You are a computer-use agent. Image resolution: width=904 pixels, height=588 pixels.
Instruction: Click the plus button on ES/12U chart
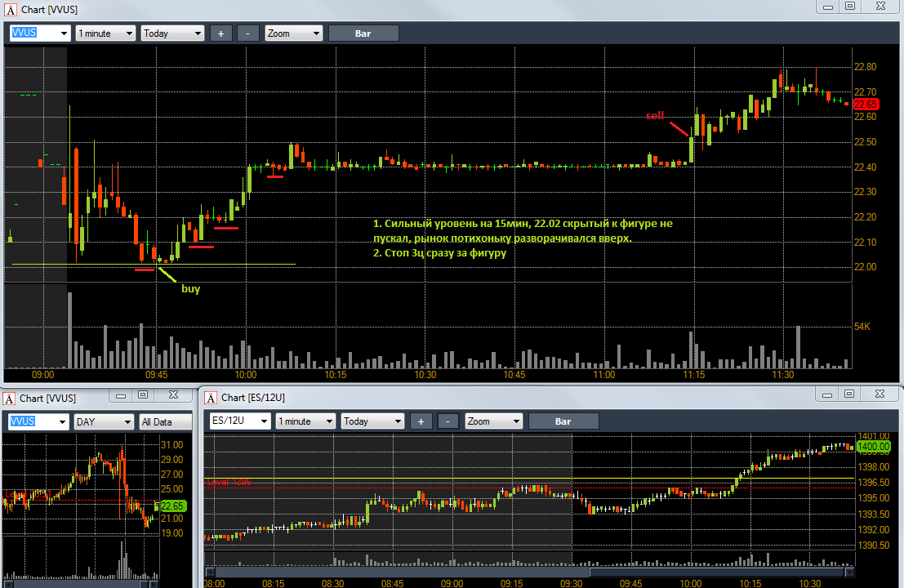[x=421, y=421]
